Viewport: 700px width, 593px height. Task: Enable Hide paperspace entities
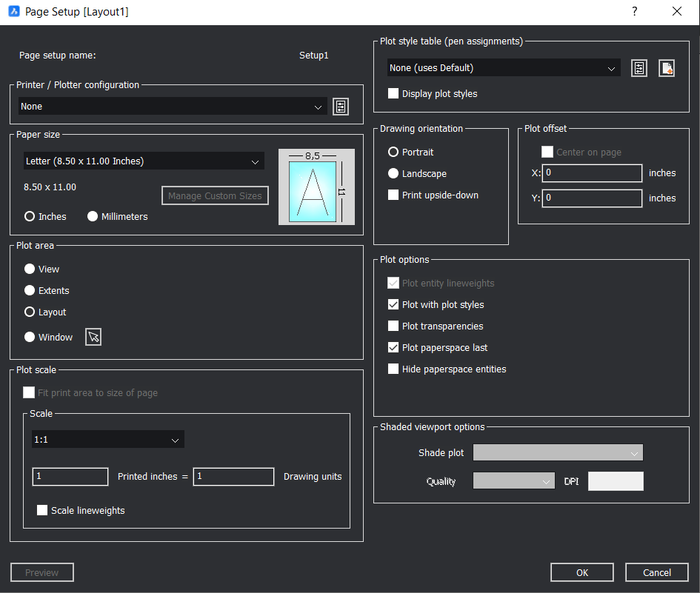point(393,369)
